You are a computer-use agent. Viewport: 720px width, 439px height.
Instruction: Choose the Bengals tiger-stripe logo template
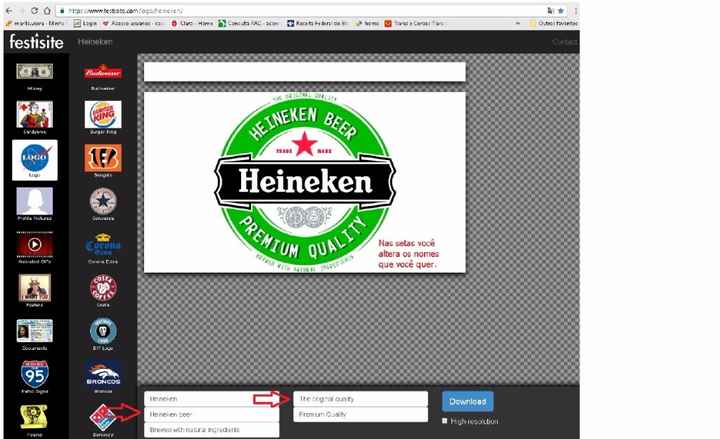(x=103, y=158)
